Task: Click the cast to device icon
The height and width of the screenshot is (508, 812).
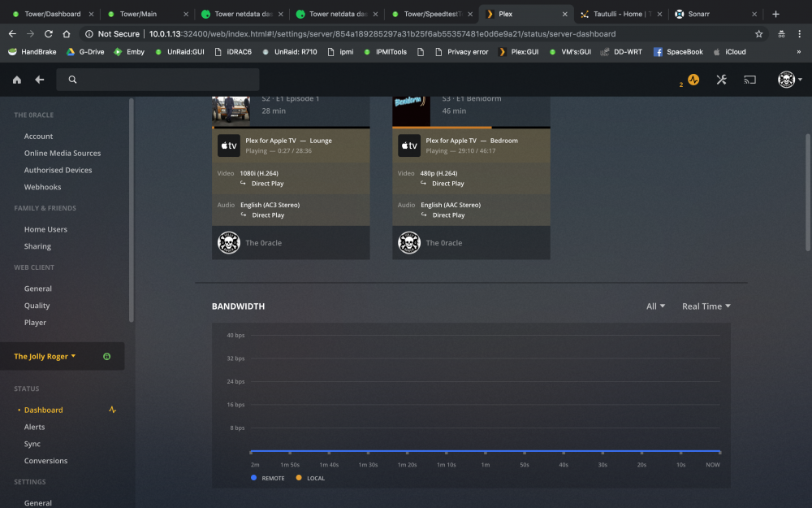Action: 749,80
